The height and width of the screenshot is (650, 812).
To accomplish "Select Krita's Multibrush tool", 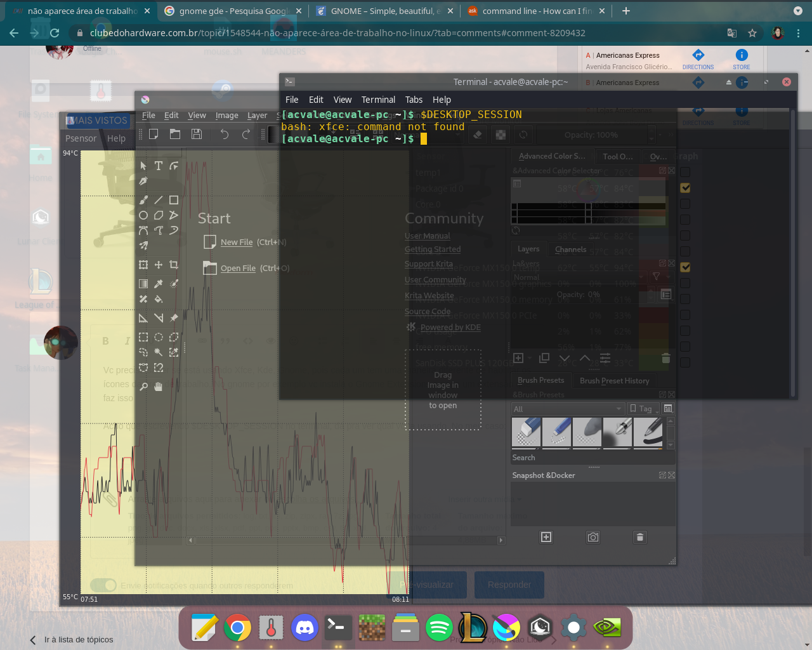I will tap(143, 246).
